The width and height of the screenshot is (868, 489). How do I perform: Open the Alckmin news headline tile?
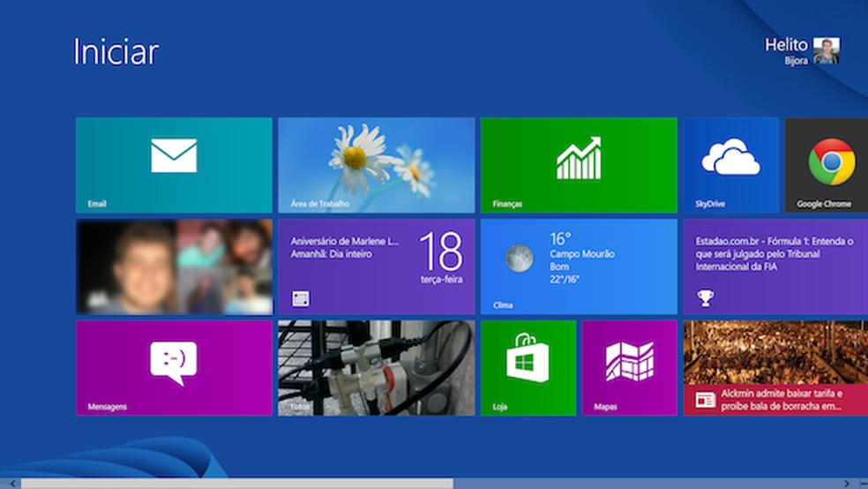point(774,367)
